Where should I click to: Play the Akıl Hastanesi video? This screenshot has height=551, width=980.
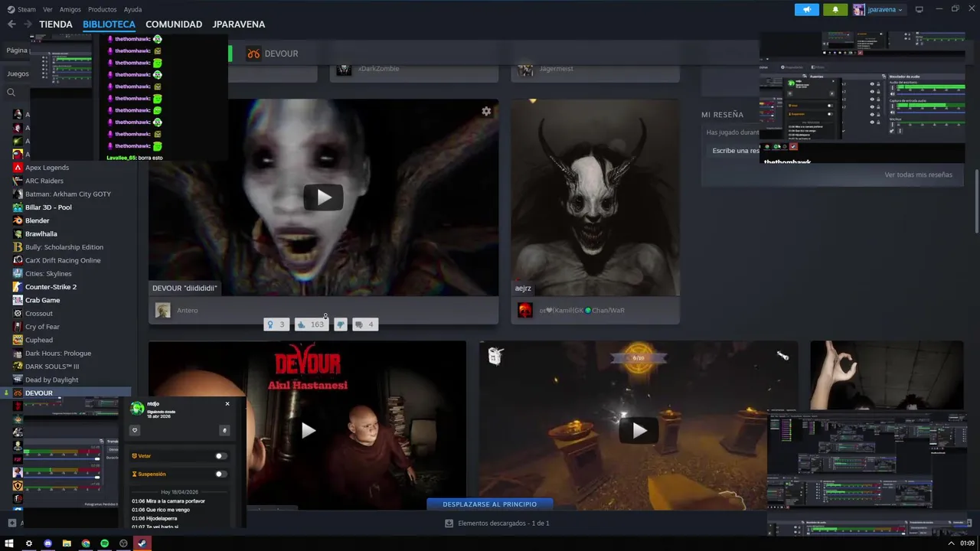coord(308,430)
